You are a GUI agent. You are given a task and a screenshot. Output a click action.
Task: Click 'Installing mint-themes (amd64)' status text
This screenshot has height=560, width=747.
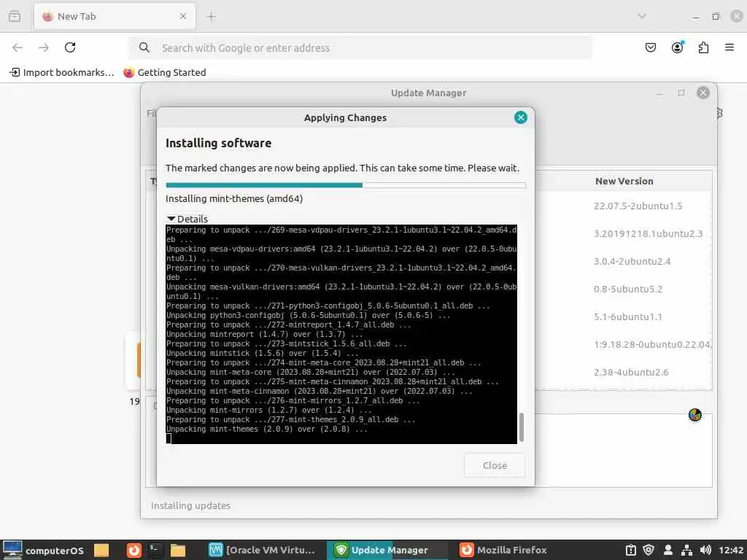(x=234, y=198)
